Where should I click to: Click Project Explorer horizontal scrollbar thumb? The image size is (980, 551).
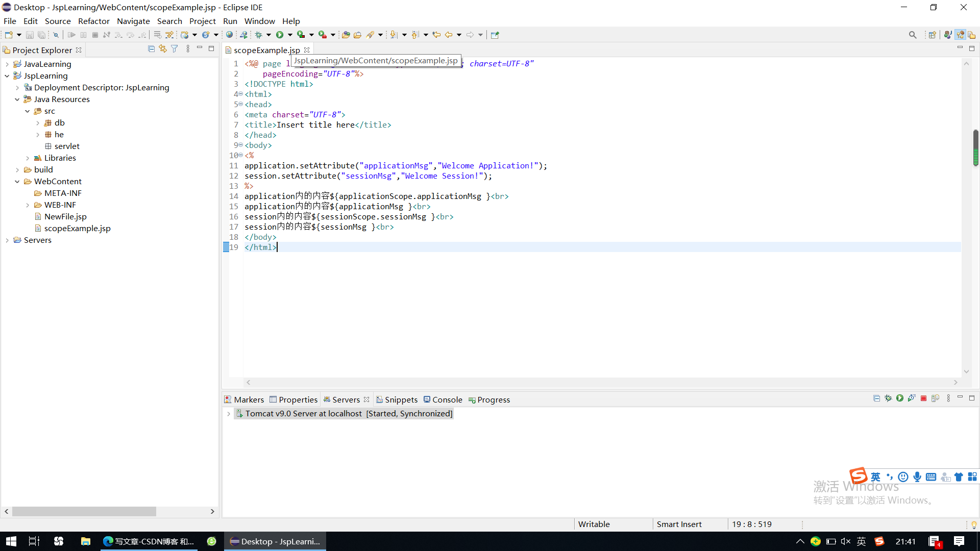coord(84,511)
